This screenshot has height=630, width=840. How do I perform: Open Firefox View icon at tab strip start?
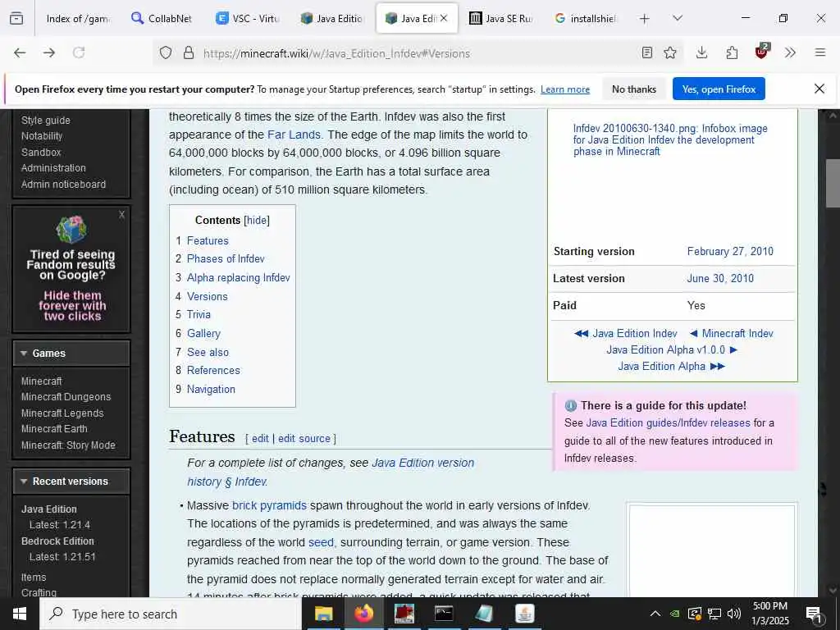point(16,18)
